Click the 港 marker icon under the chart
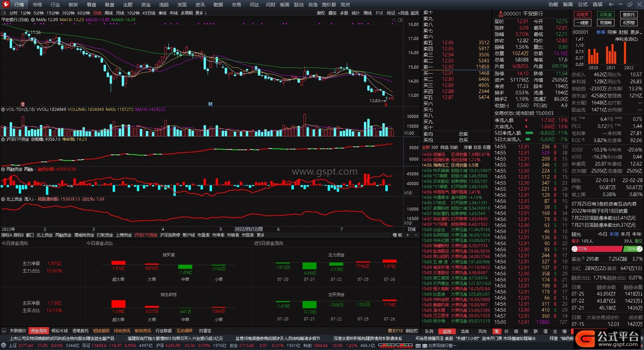 pyautogui.click(x=23, y=104)
